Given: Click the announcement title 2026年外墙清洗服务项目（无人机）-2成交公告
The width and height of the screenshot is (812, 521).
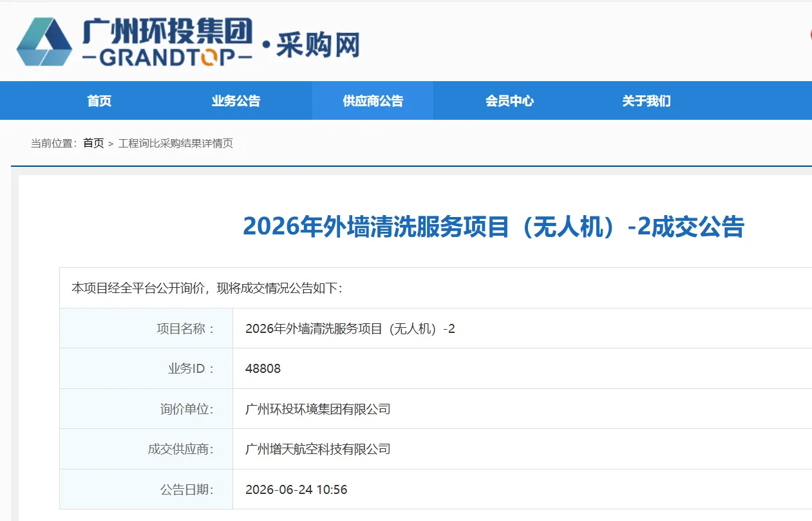Looking at the screenshot, I should 493,227.
